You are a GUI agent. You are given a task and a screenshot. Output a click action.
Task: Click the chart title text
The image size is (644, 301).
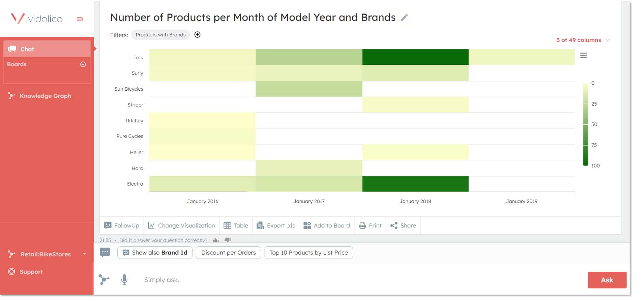pos(253,17)
